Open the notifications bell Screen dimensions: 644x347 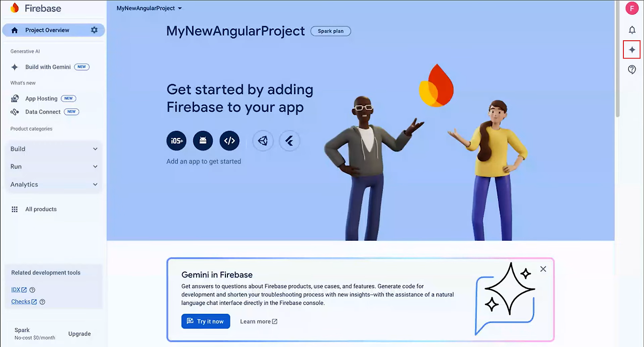pos(632,30)
